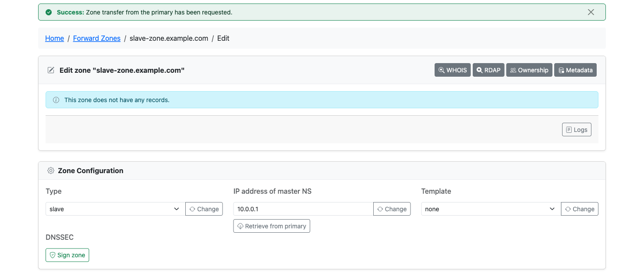Viewport: 644px width, 277px height.
Task: Open RDAP lookup button
Action: pyautogui.click(x=488, y=70)
